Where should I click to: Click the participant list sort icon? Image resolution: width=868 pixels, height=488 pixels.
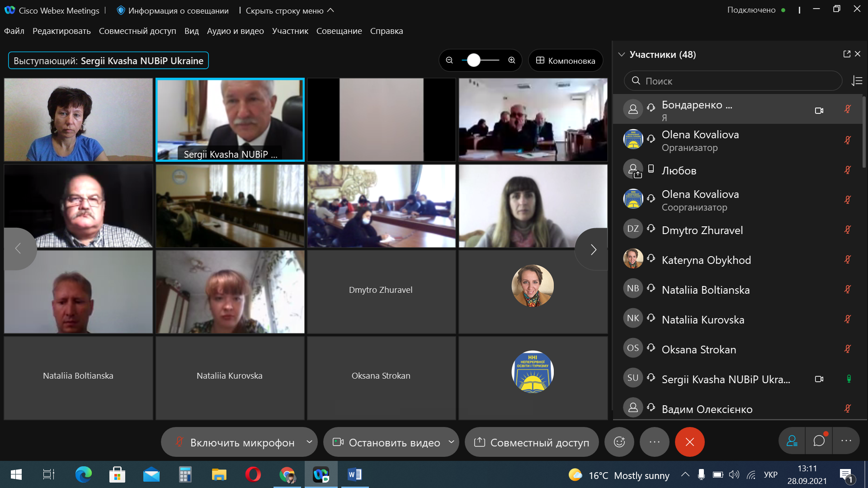pyautogui.click(x=857, y=81)
